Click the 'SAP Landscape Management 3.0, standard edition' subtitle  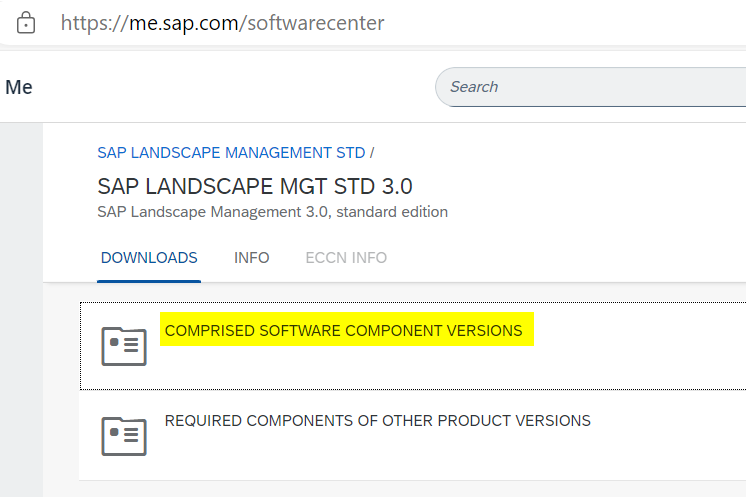tap(272, 212)
